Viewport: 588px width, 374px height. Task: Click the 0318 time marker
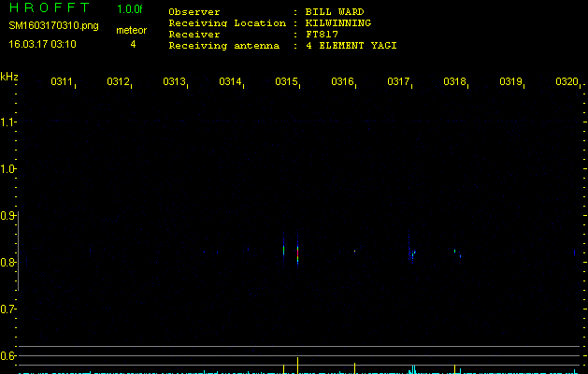pyautogui.click(x=454, y=81)
